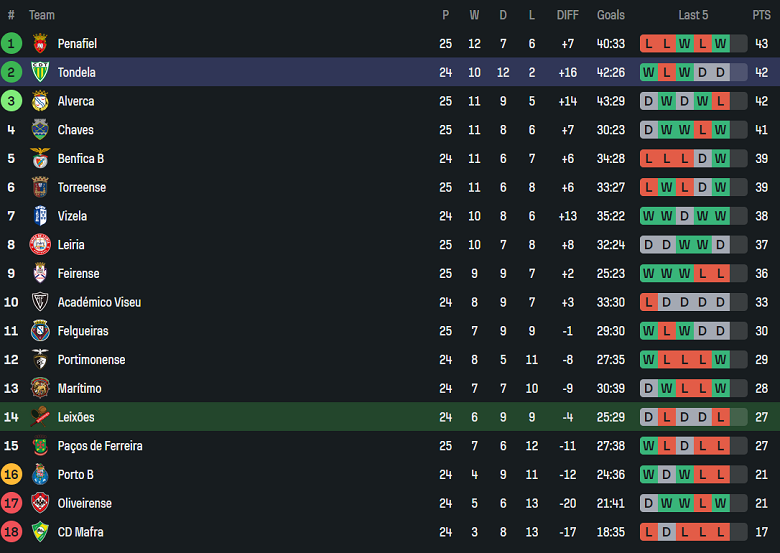Image resolution: width=780 pixels, height=553 pixels.
Task: Click the Last 5 column header
Action: pyautogui.click(x=693, y=15)
